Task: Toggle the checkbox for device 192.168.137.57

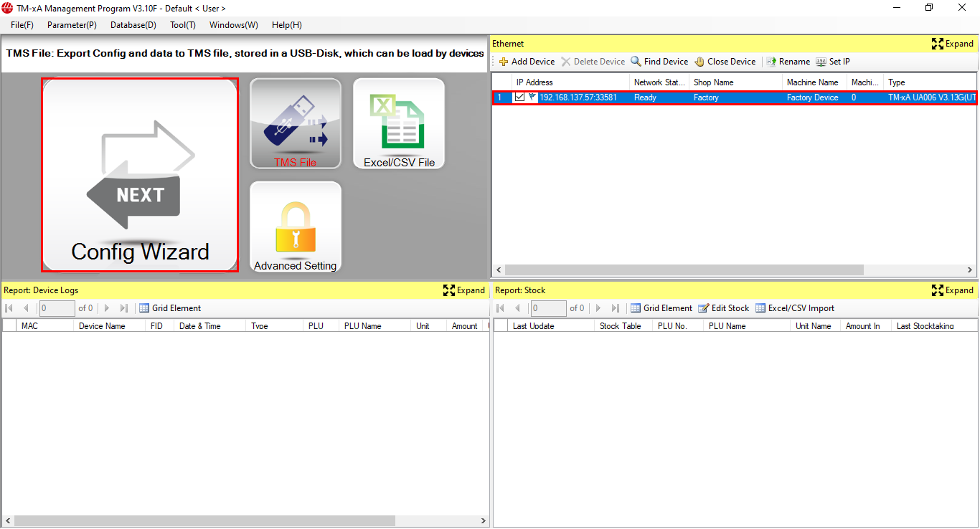Action: pyautogui.click(x=519, y=97)
